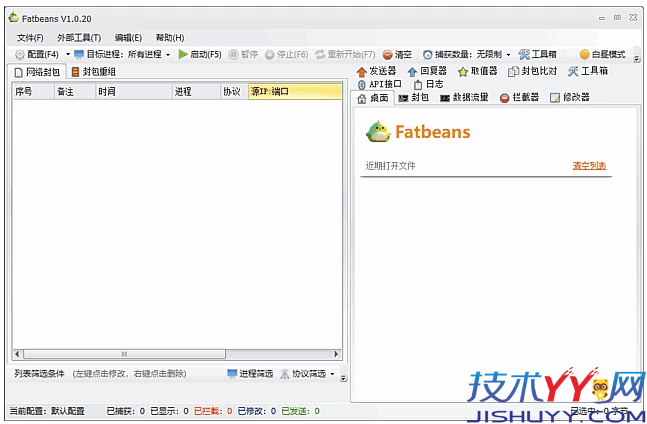Click the 配置(F4) gear toolbar button
Screen dimensions: 647x424
tap(37, 54)
